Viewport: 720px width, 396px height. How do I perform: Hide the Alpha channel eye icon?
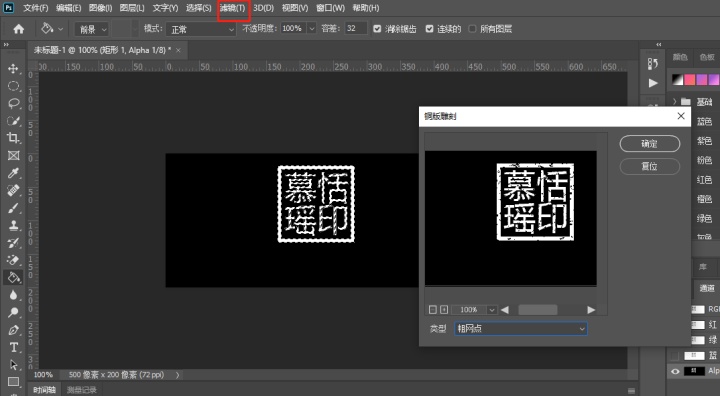(675, 371)
